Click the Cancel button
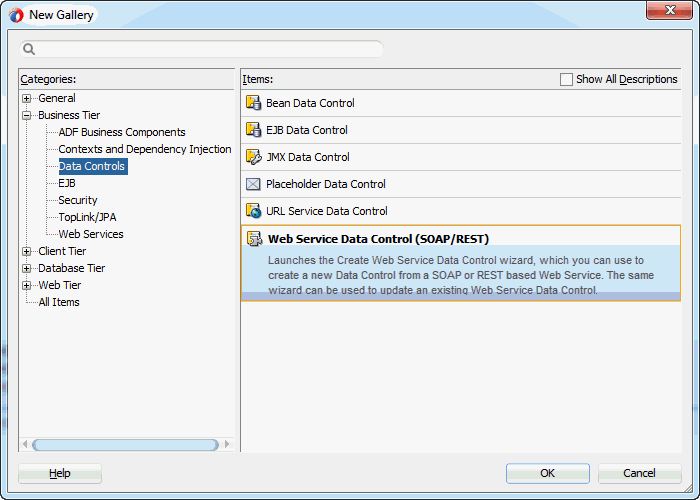 click(x=639, y=473)
